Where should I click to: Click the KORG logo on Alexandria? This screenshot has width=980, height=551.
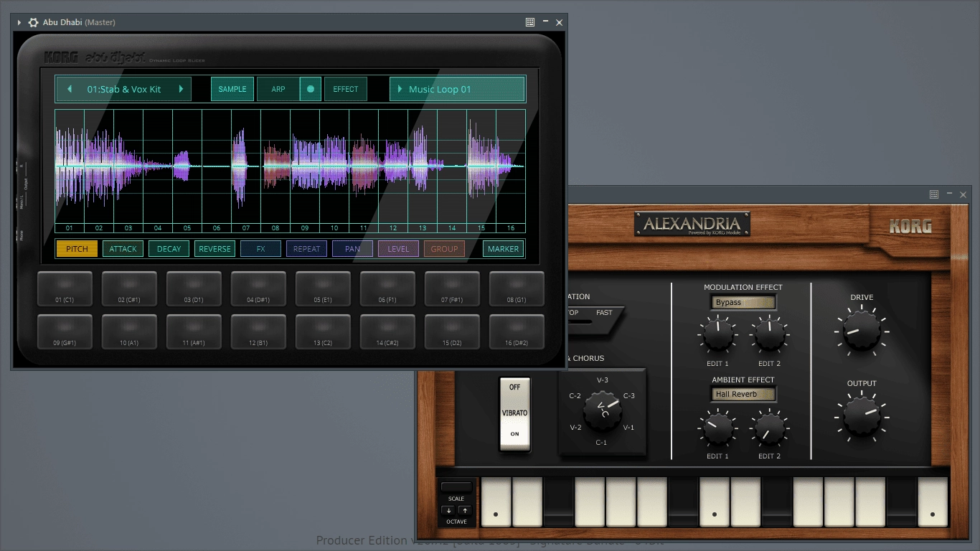coord(910,227)
